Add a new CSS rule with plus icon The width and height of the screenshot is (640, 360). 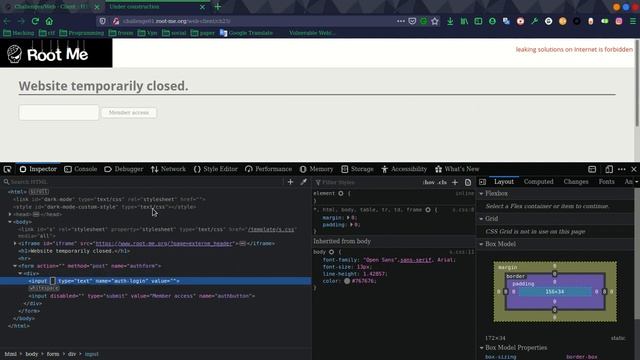pos(455,182)
